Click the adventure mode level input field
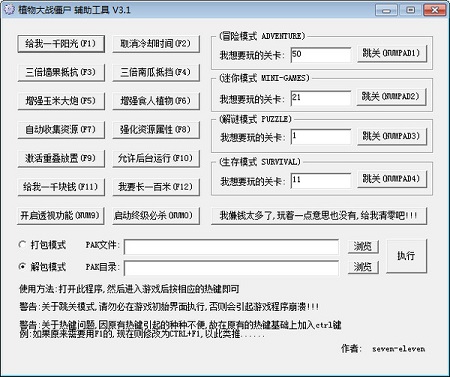Screen dimensions: 450x377 [x=321, y=55]
